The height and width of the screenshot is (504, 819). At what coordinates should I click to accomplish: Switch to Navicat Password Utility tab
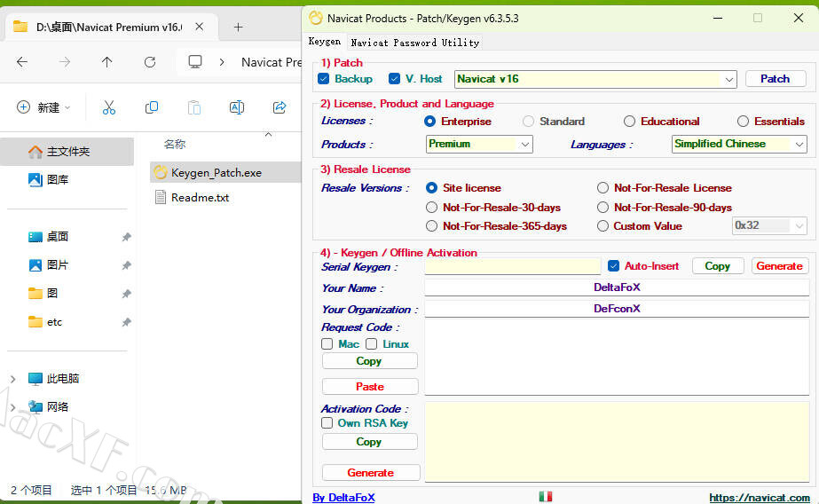click(x=414, y=43)
